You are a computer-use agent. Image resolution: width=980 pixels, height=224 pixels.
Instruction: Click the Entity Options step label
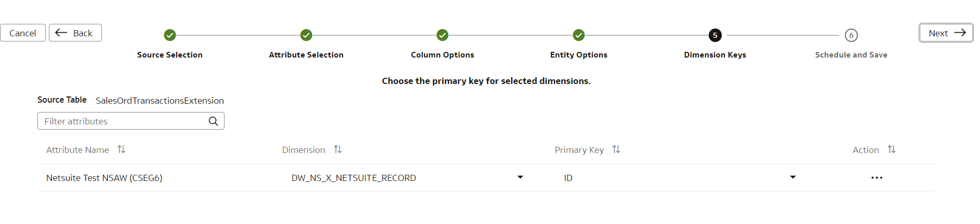(x=579, y=55)
